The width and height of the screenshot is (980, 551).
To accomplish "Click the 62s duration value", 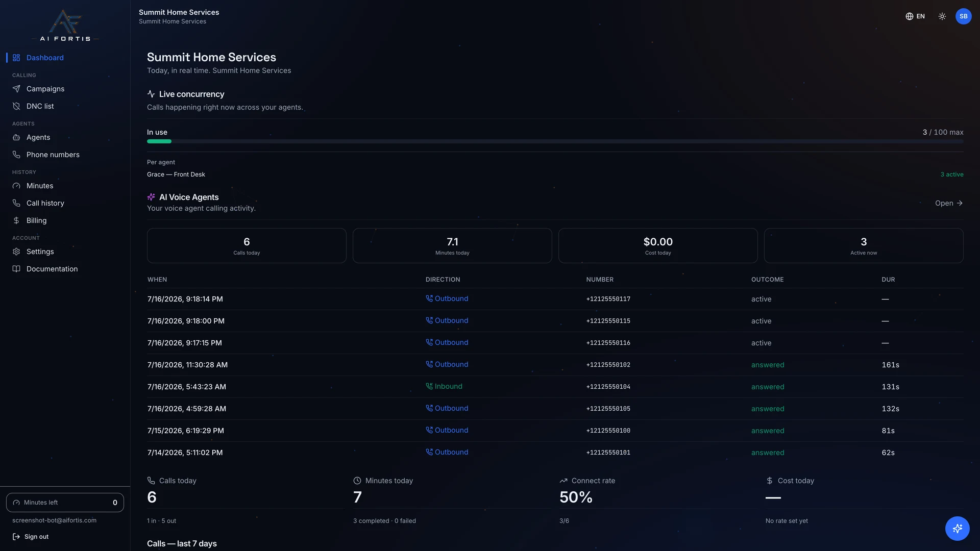I will pyautogui.click(x=888, y=453).
